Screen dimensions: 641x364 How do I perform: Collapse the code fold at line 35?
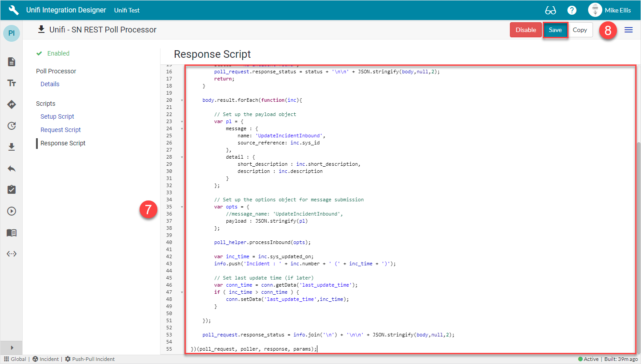pos(182,207)
